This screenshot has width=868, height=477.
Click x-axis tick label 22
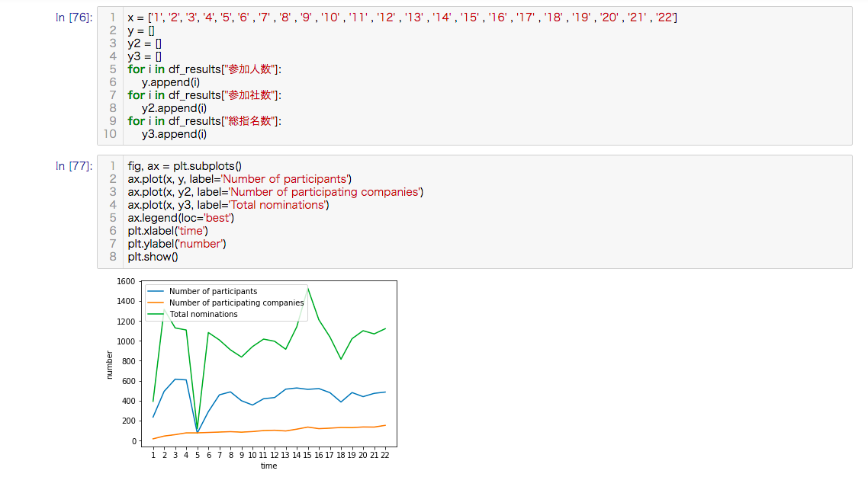pyautogui.click(x=384, y=455)
